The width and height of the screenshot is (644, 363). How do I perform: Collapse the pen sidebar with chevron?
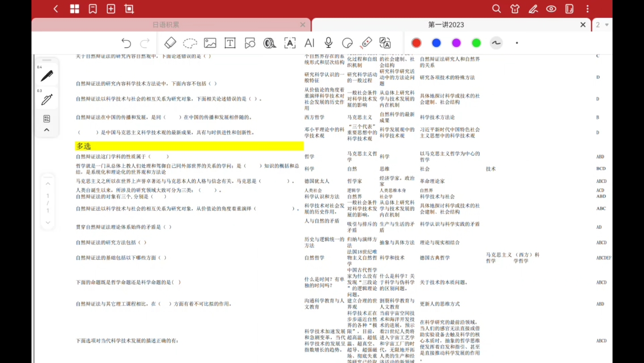pos(47,130)
